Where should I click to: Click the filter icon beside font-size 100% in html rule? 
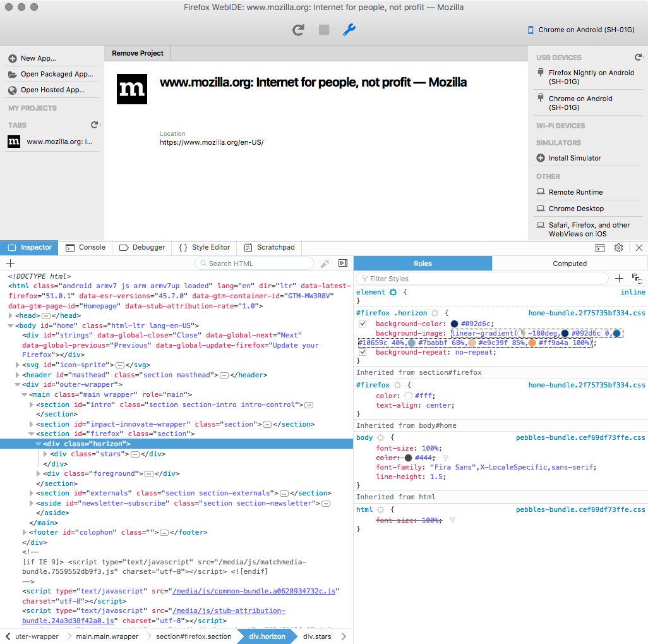click(x=452, y=520)
